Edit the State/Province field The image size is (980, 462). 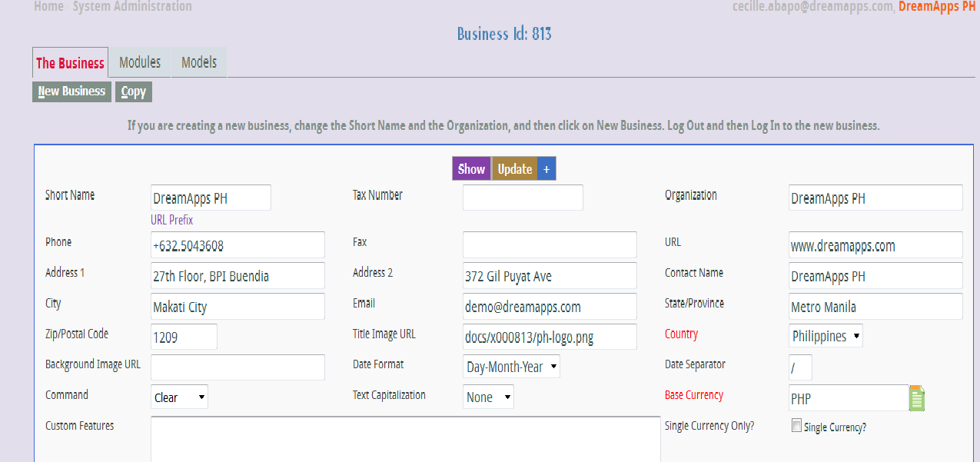click(x=876, y=307)
